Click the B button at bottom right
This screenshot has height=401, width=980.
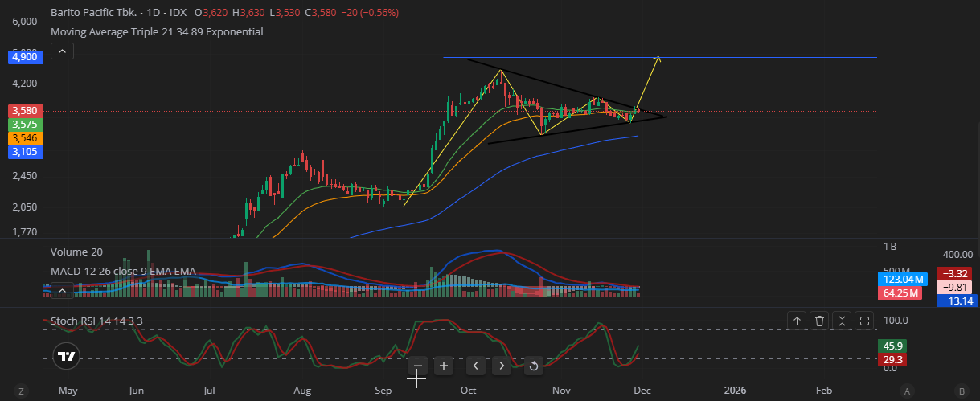pyautogui.click(x=962, y=391)
